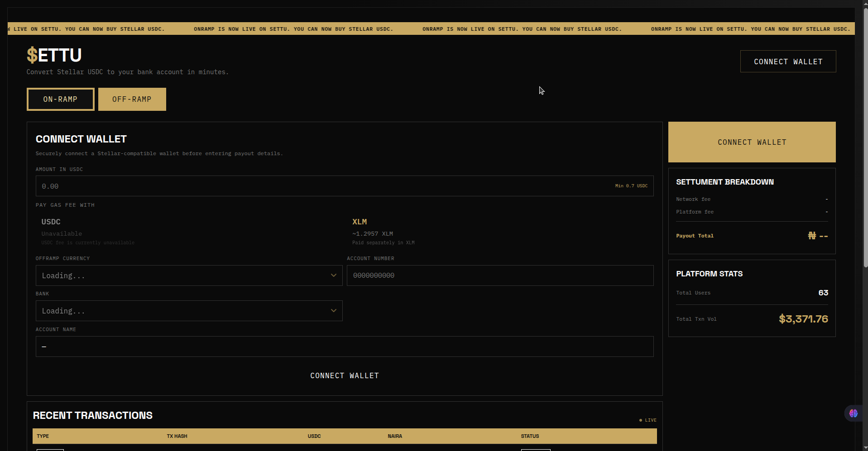Select XLM as gas fee option
The height and width of the screenshot is (451, 868).
tap(500, 232)
